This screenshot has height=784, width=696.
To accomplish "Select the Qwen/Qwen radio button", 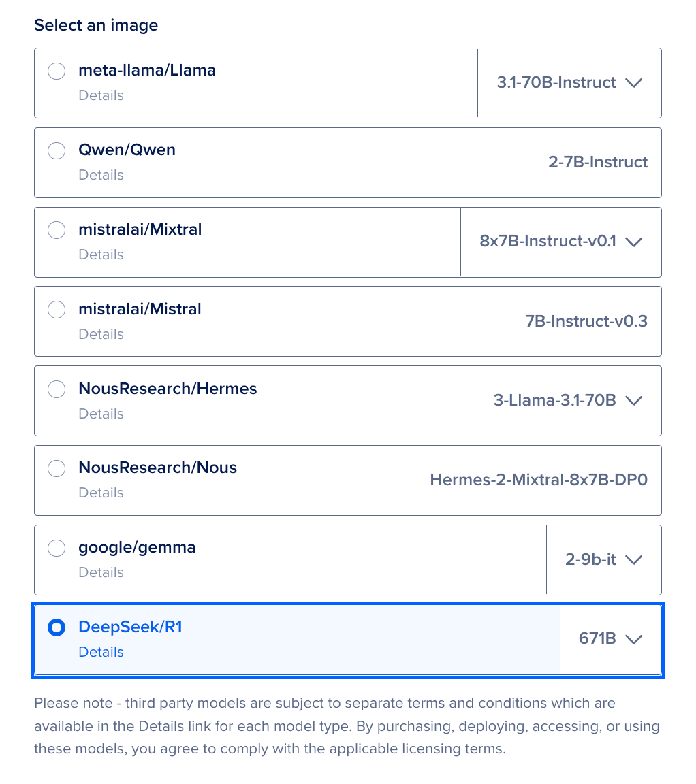I will (x=57, y=150).
